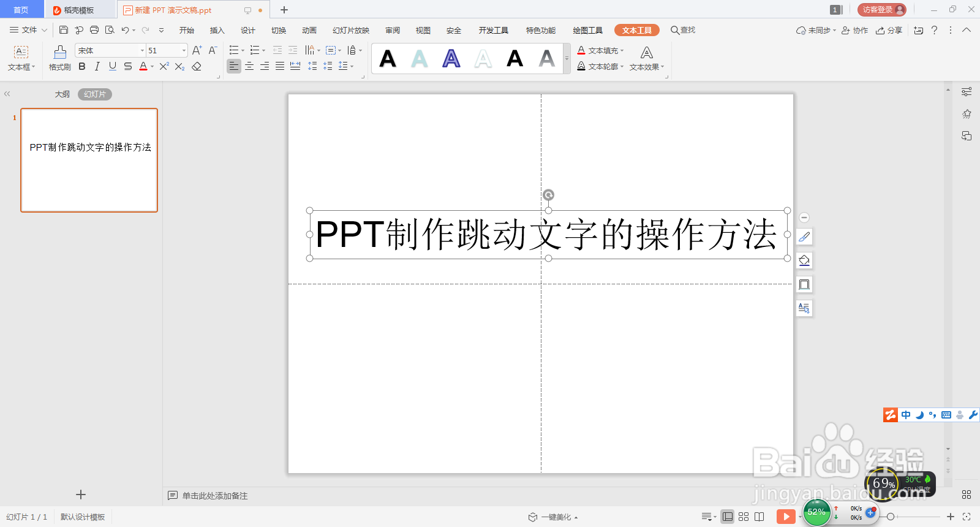Select center align paragraph button
980x527 pixels.
point(249,66)
